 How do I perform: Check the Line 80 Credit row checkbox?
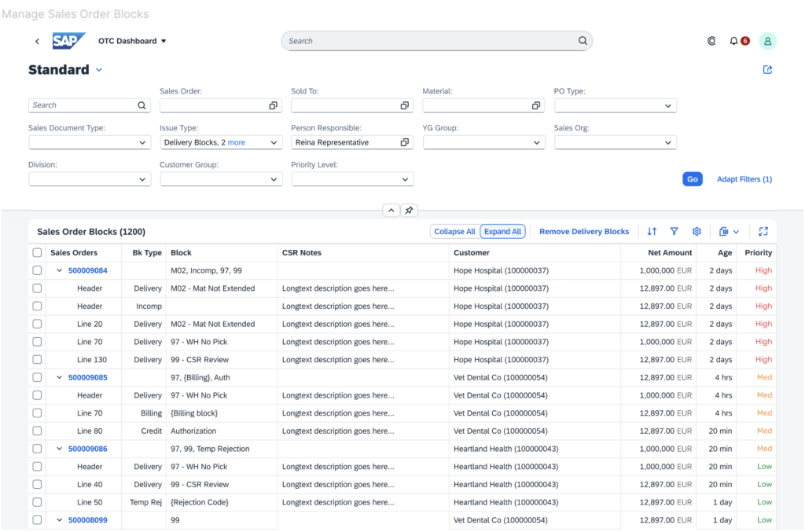[x=37, y=431]
